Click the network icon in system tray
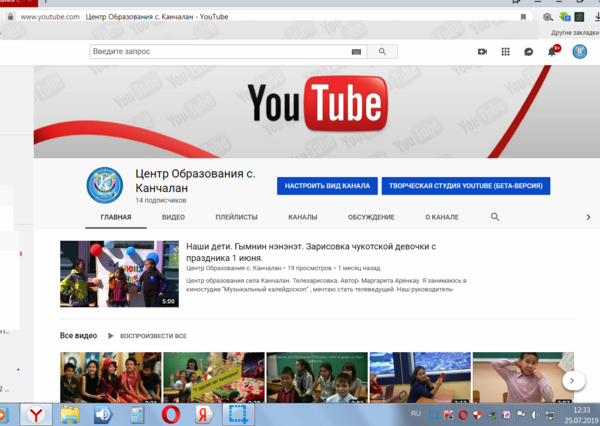Screen dimensions: 600x426 [x=550, y=415]
